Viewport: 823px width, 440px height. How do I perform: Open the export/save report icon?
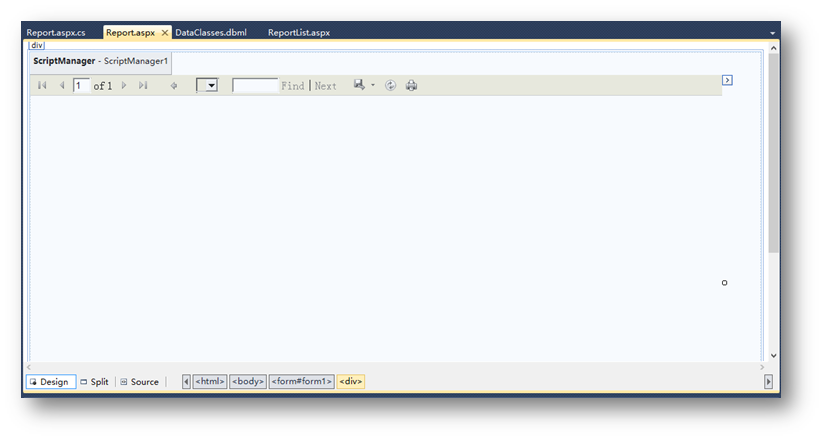tap(359, 85)
